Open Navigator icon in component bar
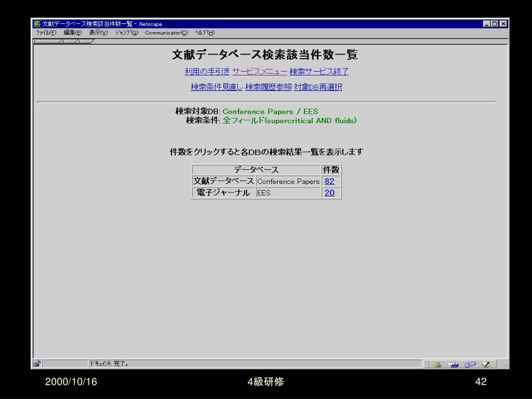Screen dimensions: 532x399 437,364
